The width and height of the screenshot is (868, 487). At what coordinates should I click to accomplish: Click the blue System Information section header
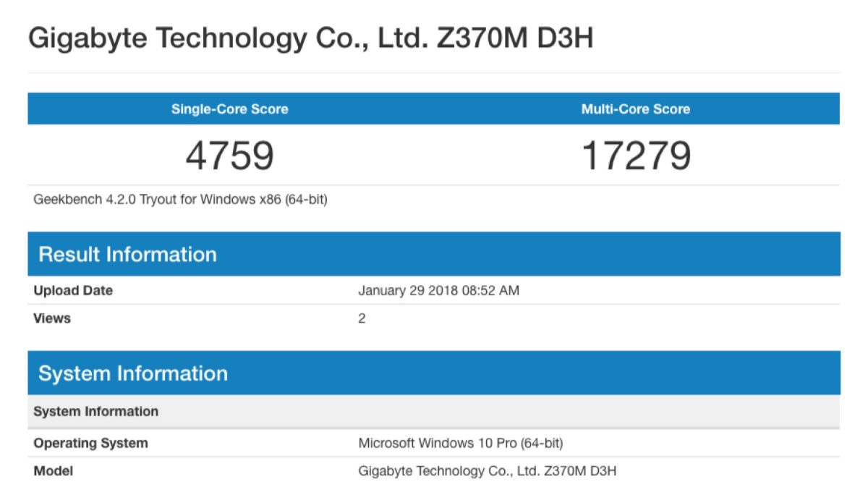pyautogui.click(x=133, y=373)
